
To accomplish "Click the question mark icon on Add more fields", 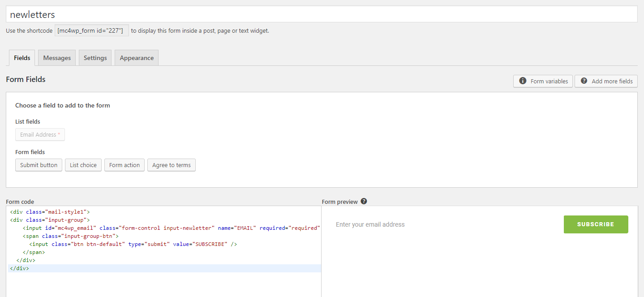I will (584, 81).
